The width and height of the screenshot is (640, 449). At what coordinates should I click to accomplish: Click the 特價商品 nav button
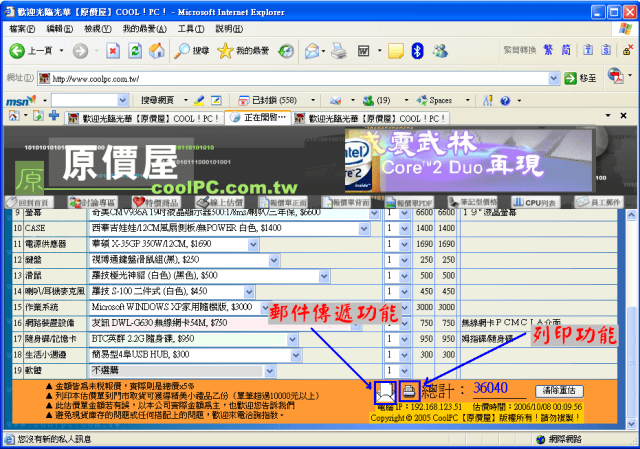(x=156, y=202)
